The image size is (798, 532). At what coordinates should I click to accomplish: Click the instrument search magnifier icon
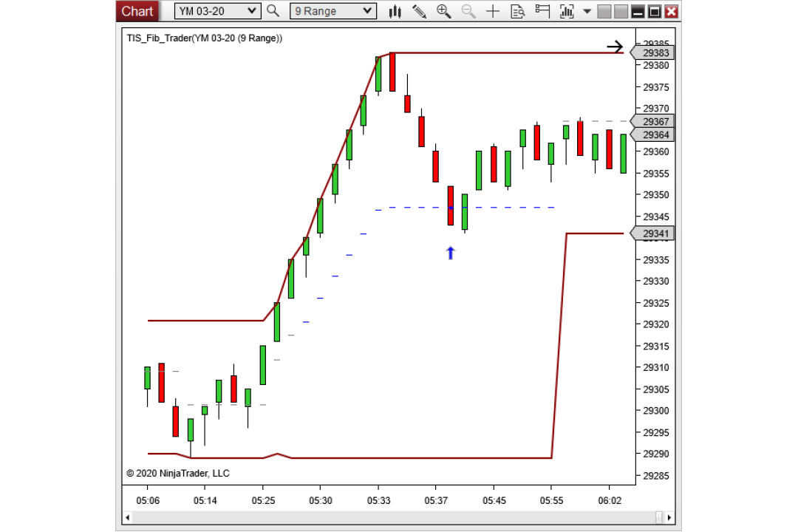[x=273, y=10]
